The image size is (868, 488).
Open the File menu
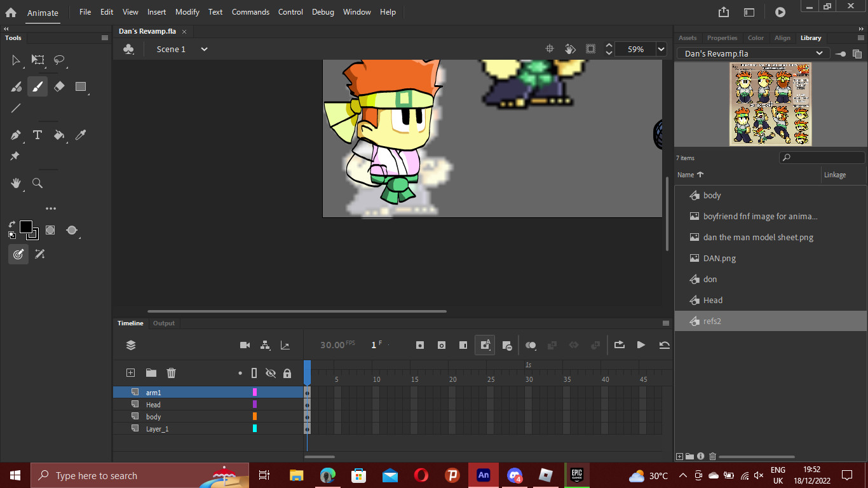(x=85, y=12)
